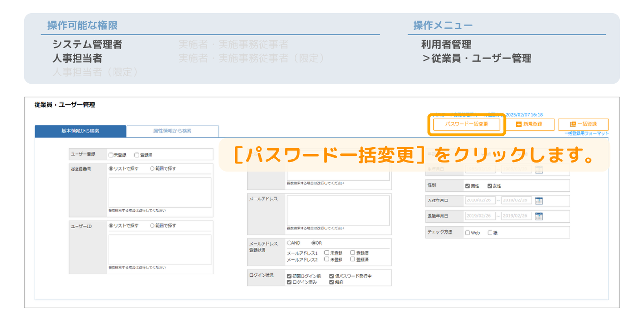Screen dimensions: 644x319
Task: Click the 従業員番号 list text area
Action: click(160, 193)
